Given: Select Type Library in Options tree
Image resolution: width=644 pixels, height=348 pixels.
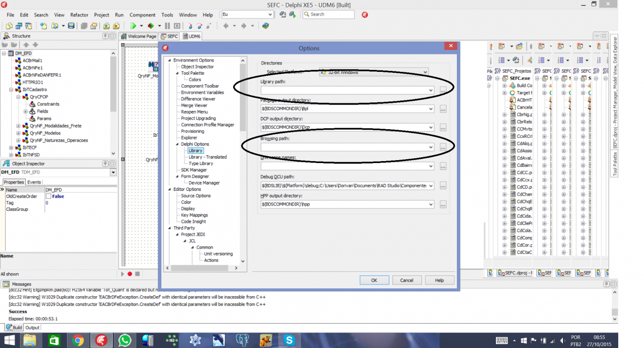Looking at the screenshot, I should point(201,164).
